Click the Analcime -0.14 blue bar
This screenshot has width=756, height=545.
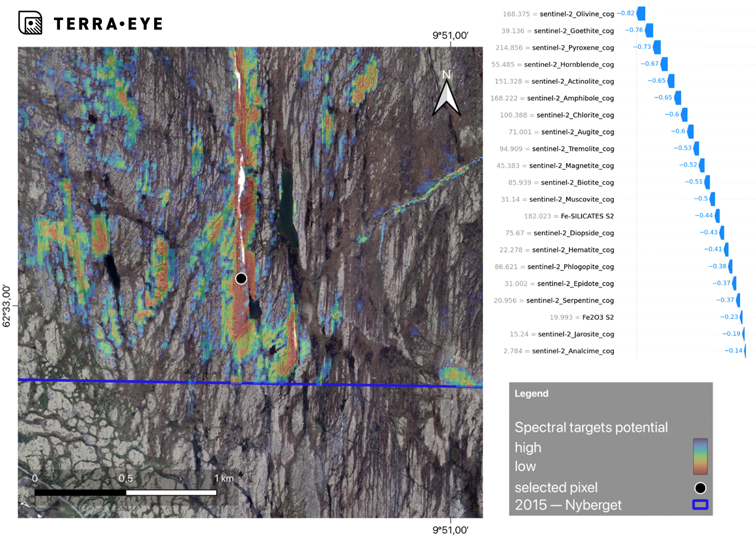tap(745, 351)
